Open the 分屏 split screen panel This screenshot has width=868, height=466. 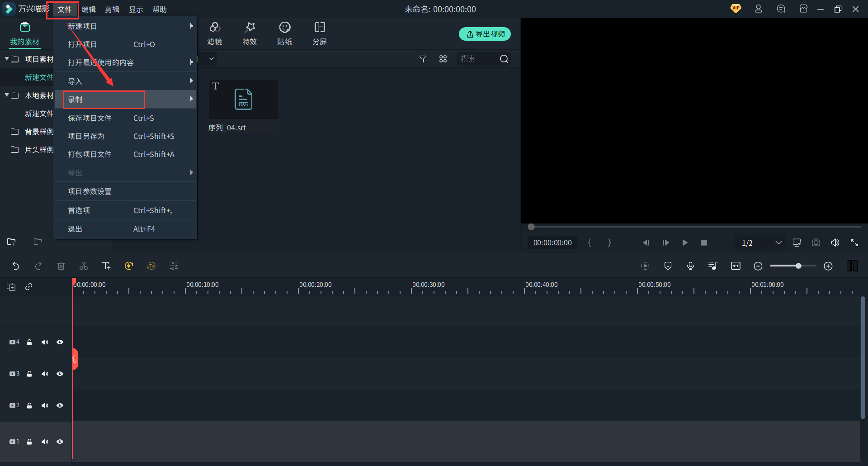pyautogui.click(x=320, y=33)
